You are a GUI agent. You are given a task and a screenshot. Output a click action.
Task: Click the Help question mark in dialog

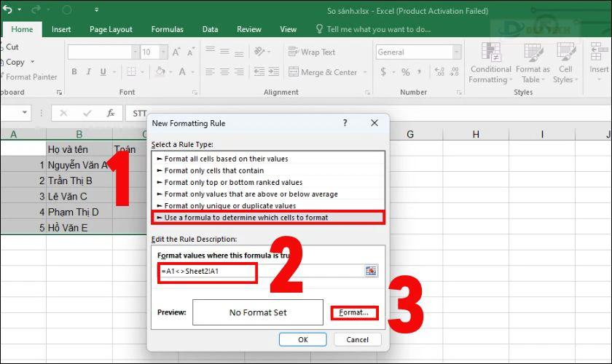[x=345, y=123]
